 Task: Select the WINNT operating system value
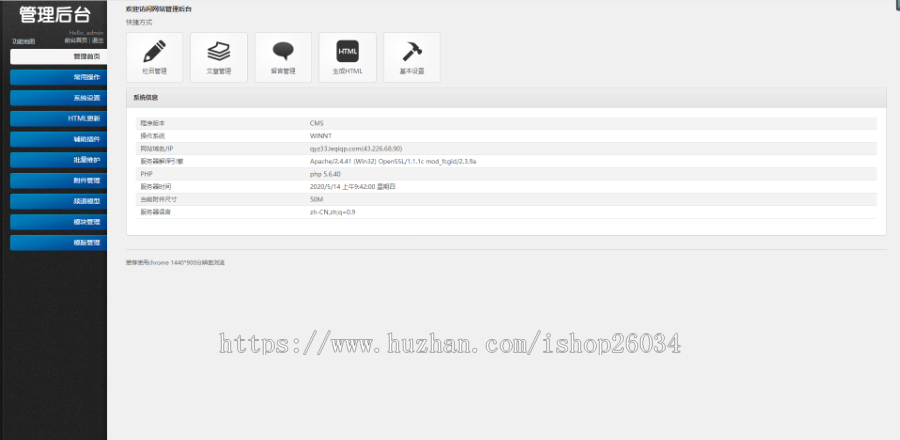[321, 136]
